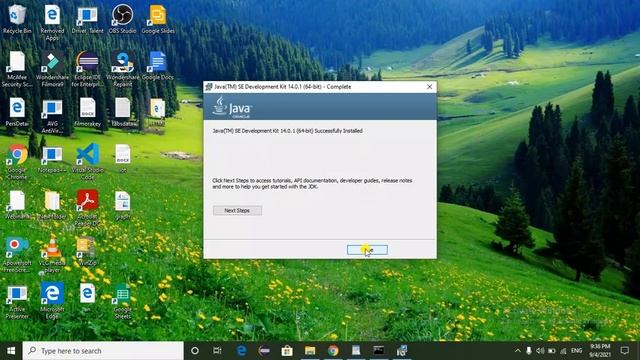Select Acrobat Reader DC desktop shortcut

pyautogui.click(x=87, y=208)
